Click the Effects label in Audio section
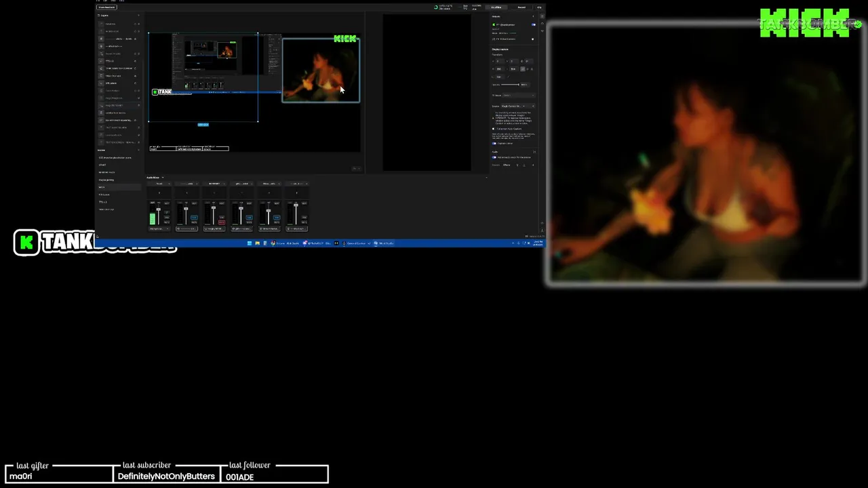Image resolution: width=868 pixels, height=488 pixels. point(507,165)
